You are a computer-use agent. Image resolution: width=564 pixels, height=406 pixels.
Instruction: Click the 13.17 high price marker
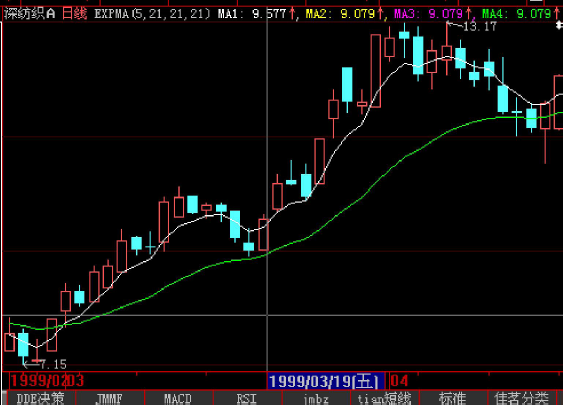coord(480,26)
